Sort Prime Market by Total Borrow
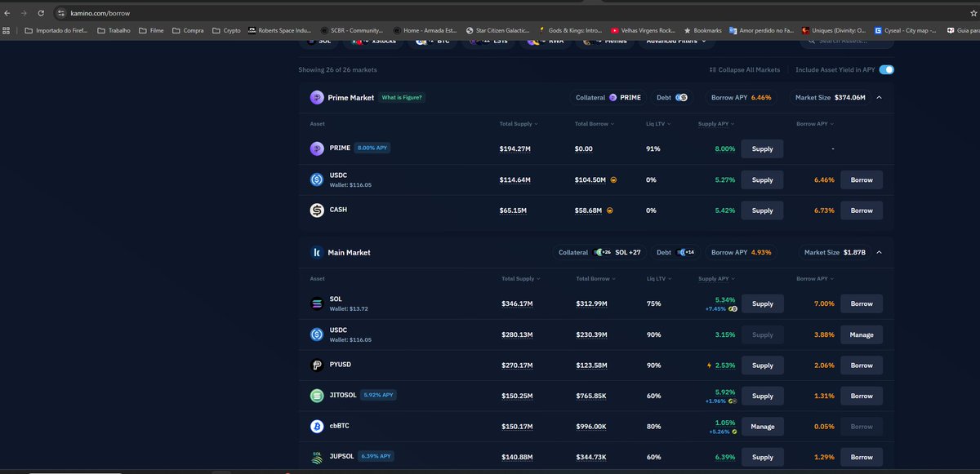The image size is (980, 474). point(595,124)
